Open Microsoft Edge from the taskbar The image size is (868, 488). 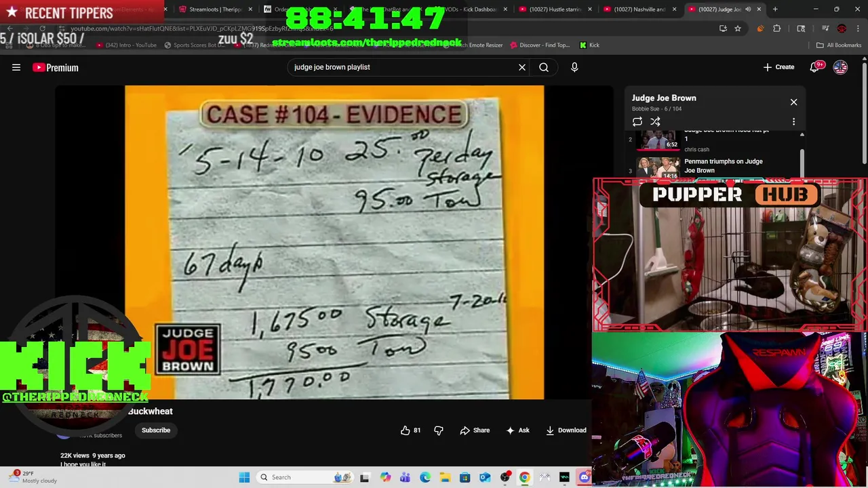pos(425,477)
